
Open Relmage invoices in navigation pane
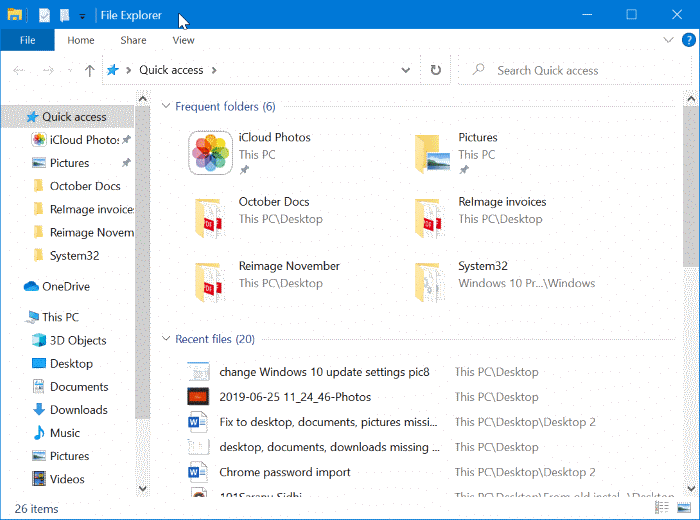pyautogui.click(x=81, y=209)
